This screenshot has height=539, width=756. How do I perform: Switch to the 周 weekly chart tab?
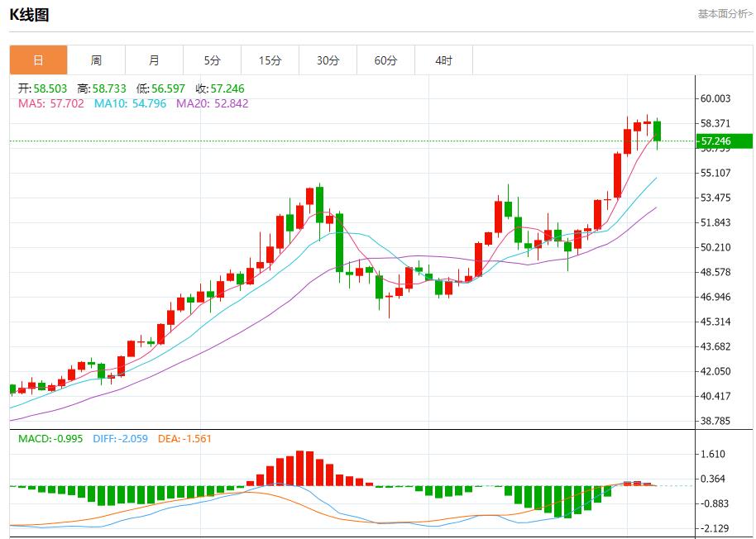click(x=97, y=60)
